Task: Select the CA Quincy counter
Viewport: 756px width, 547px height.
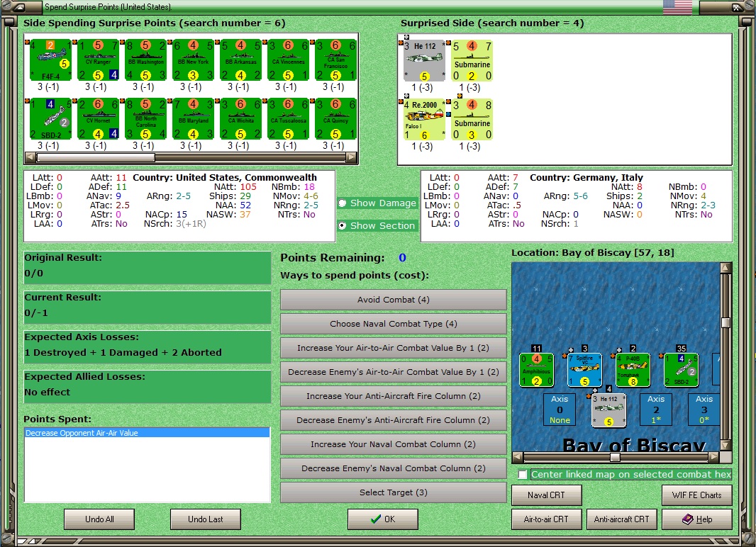Action: pyautogui.click(x=335, y=118)
